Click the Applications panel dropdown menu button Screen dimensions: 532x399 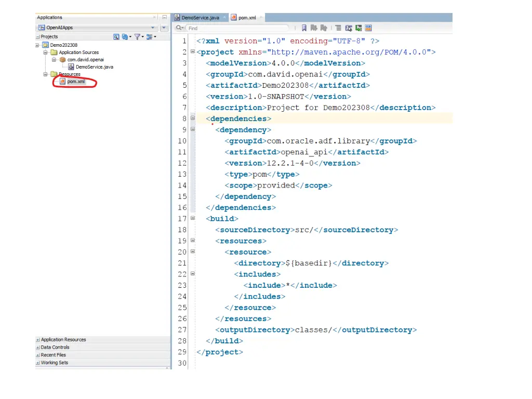click(x=164, y=28)
